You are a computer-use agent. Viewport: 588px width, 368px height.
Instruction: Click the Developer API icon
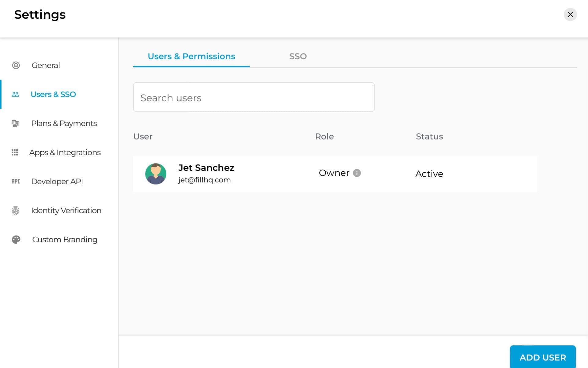click(16, 181)
